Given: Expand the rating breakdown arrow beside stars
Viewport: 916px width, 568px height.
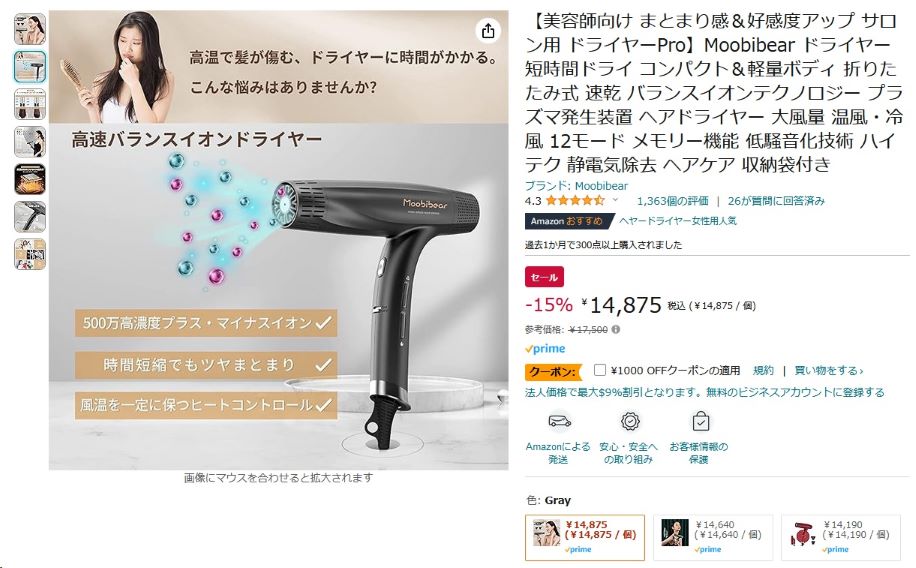Looking at the screenshot, I should click(x=615, y=200).
